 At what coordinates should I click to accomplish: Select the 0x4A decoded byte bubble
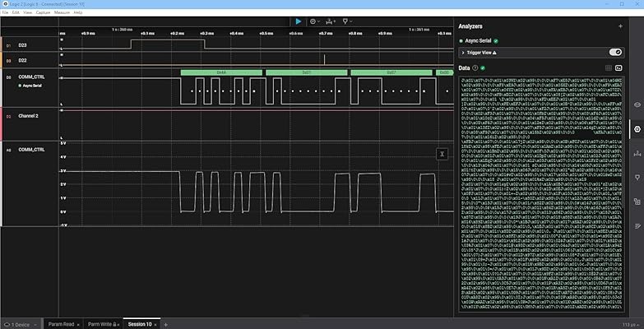[221, 72]
